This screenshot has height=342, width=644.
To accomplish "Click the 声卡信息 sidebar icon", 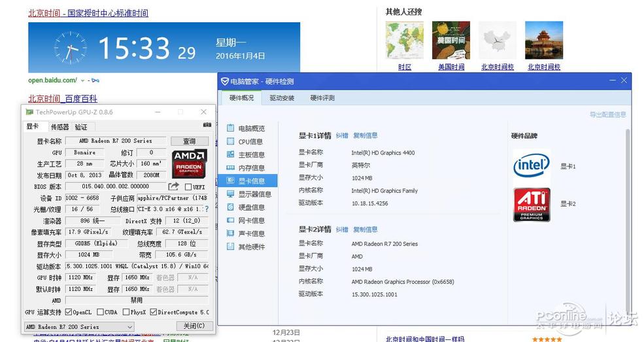I will 230,233.
